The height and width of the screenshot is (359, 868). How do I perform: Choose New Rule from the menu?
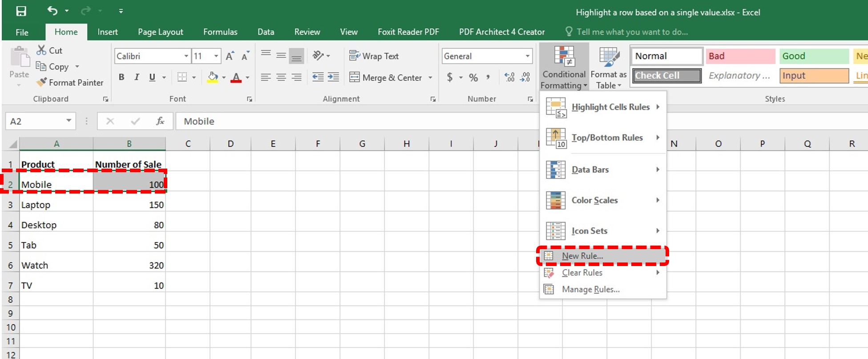(x=602, y=256)
